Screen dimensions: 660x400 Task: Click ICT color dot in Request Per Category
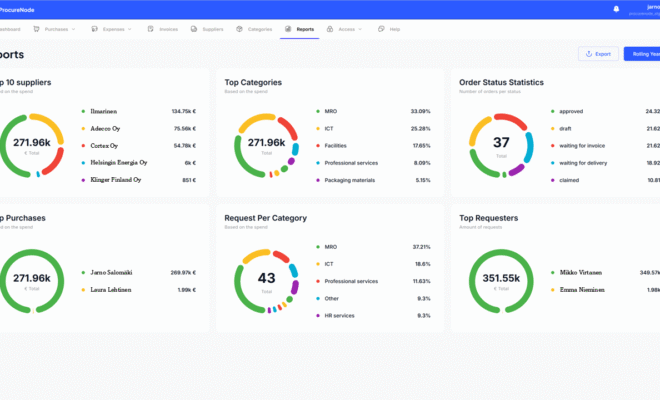[317, 264]
